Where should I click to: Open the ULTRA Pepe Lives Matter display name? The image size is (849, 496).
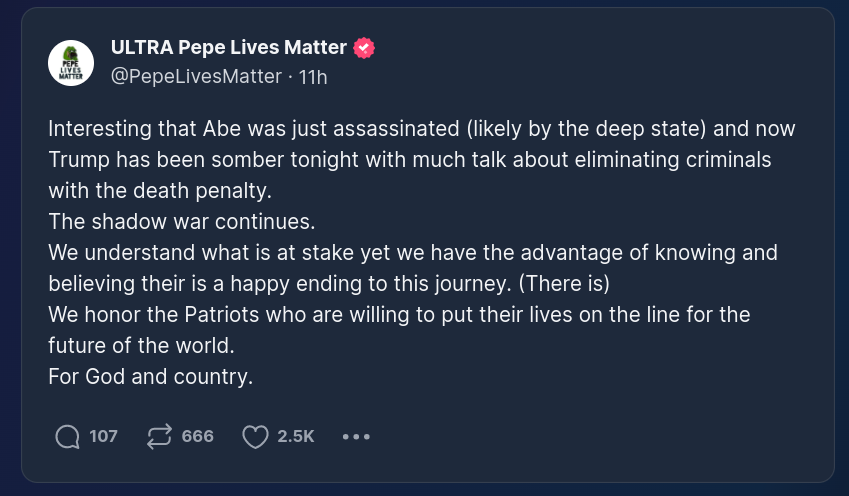pos(228,48)
